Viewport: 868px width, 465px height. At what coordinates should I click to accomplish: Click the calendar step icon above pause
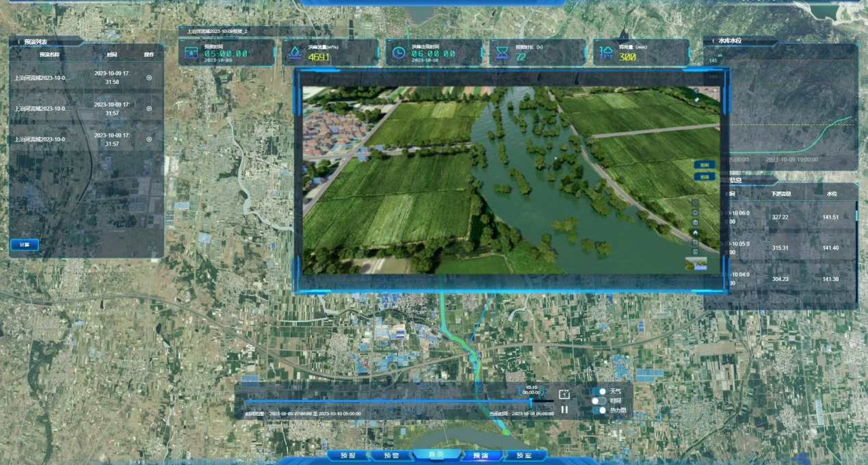(x=564, y=395)
